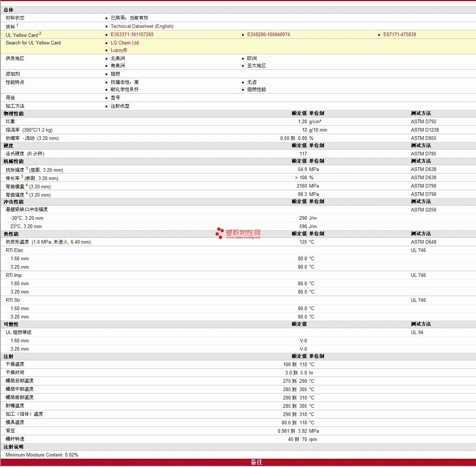The height and width of the screenshot is (467, 476).
Task: Open the Technical Datasheet (English) link
Action: click(x=142, y=26)
